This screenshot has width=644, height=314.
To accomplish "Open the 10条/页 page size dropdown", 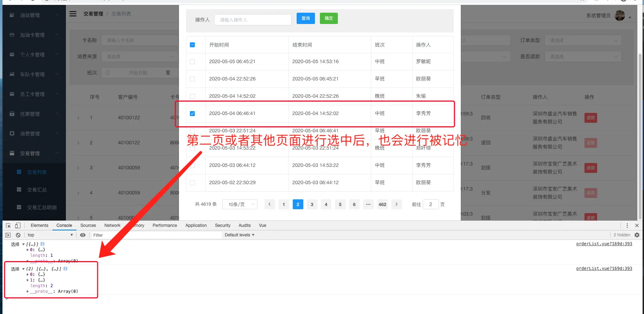I will pos(240,204).
